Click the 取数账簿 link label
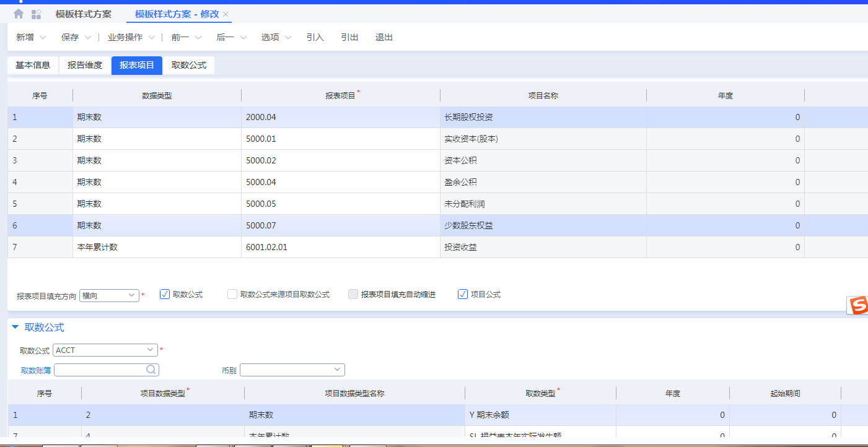 pyautogui.click(x=36, y=370)
